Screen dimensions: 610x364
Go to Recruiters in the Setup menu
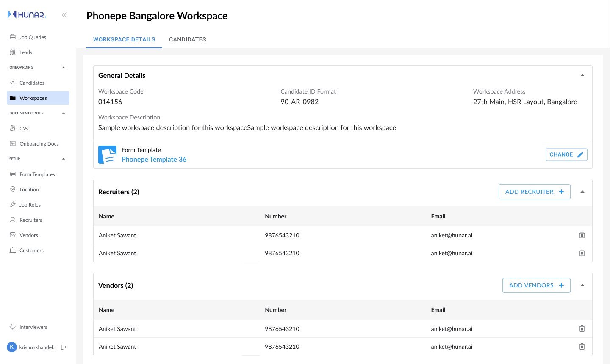38,220
